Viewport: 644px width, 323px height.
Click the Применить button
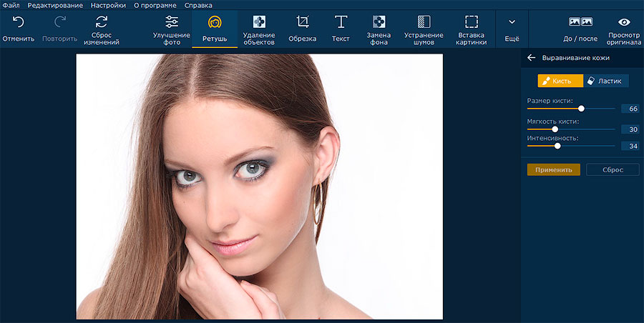tap(554, 169)
